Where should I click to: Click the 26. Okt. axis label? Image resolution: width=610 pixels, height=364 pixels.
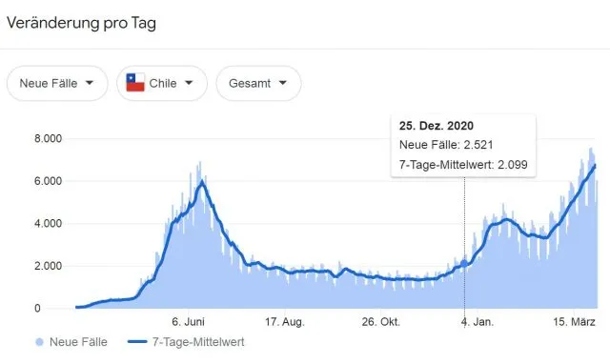(x=381, y=322)
